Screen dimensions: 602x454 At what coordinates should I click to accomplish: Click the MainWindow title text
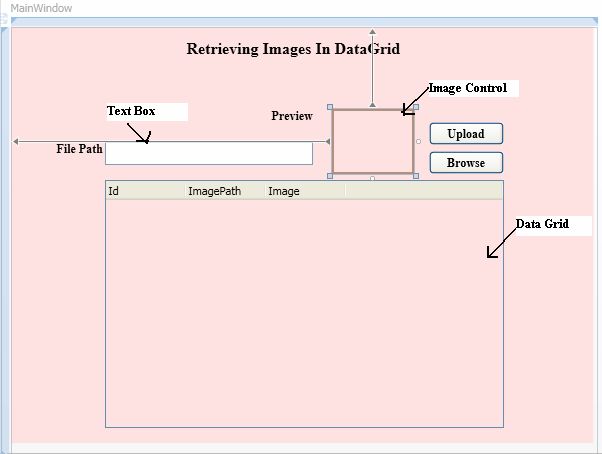(41, 8)
